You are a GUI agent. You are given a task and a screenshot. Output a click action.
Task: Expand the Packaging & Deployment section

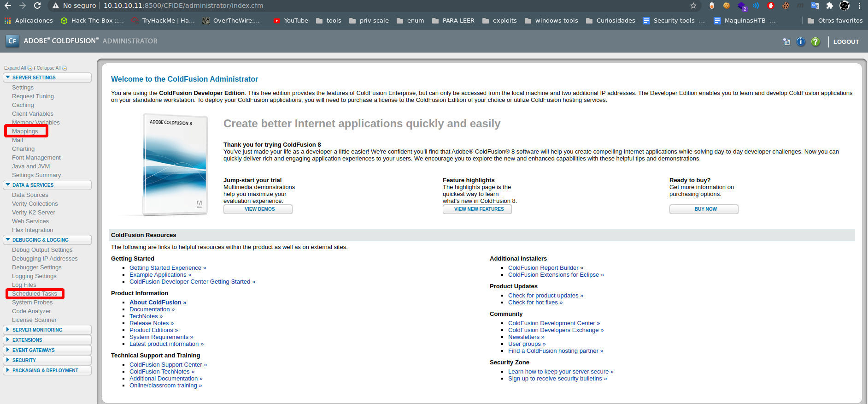47,370
